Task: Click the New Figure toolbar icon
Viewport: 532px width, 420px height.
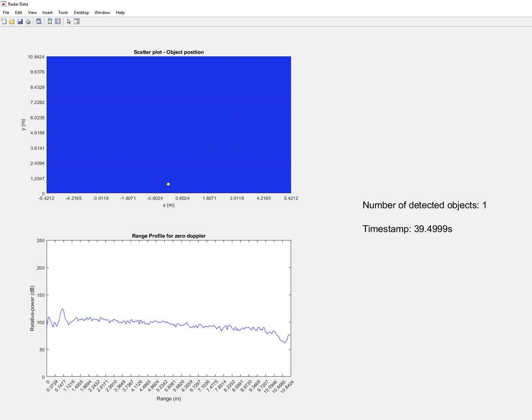Action: [4, 21]
